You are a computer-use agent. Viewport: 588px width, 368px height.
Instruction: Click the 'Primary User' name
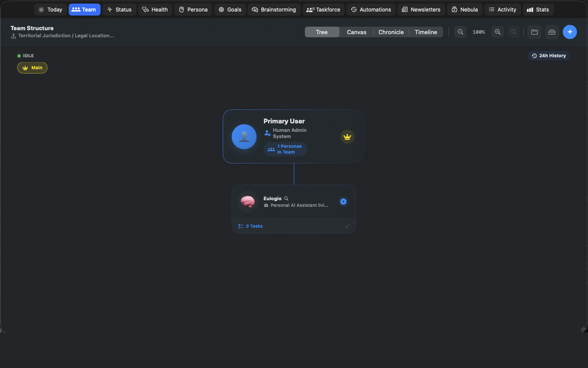(x=284, y=121)
